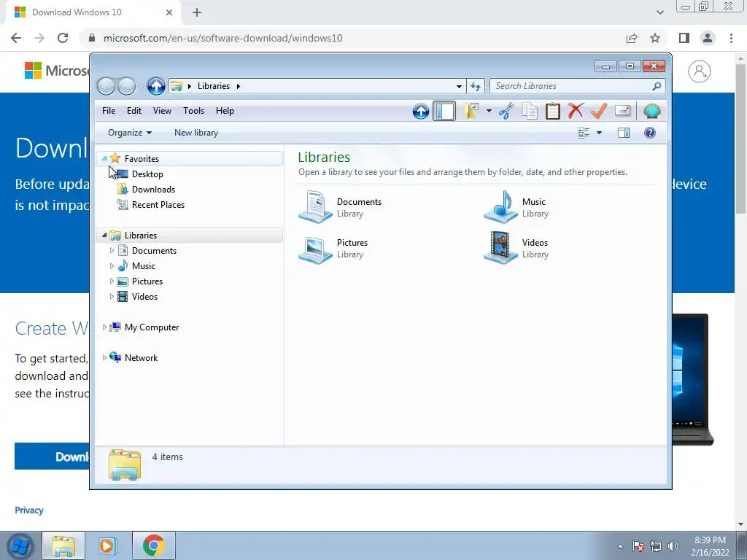Click the Privacy link on the Microsoft page

coord(29,510)
